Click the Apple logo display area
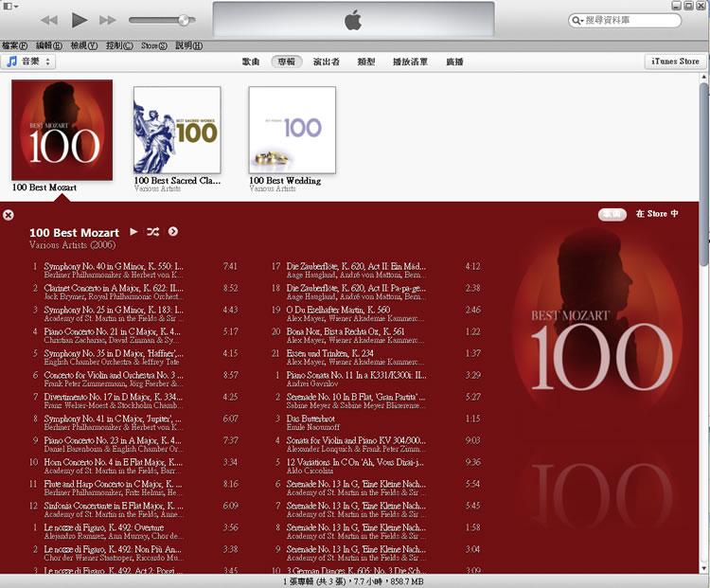This screenshot has height=588, width=710. point(353,20)
